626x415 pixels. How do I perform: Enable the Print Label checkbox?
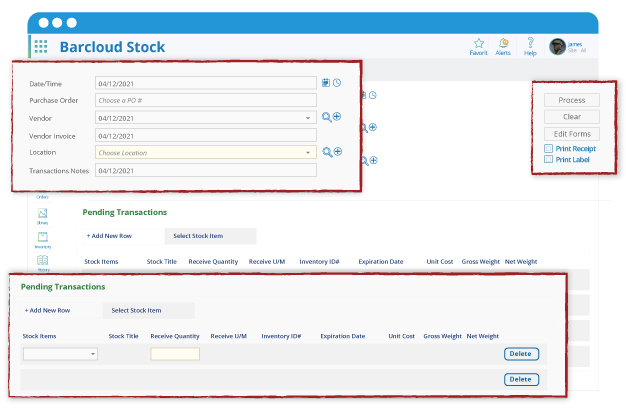[x=549, y=159]
